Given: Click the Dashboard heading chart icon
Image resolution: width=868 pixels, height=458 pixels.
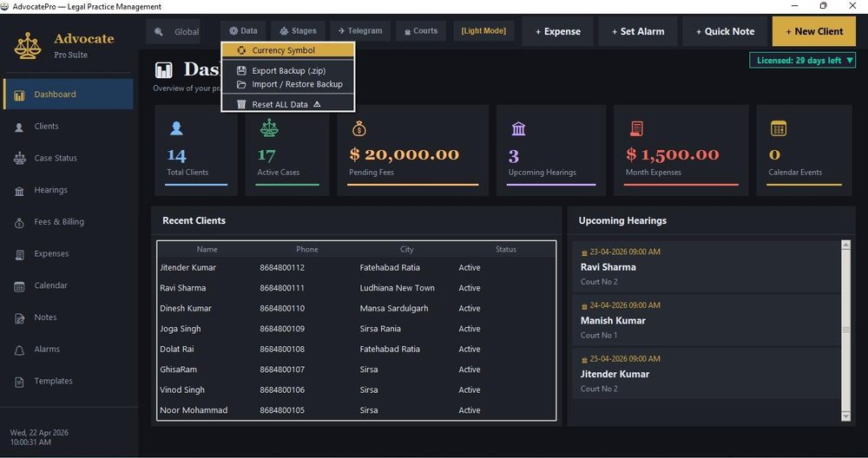Looking at the screenshot, I should click(164, 70).
